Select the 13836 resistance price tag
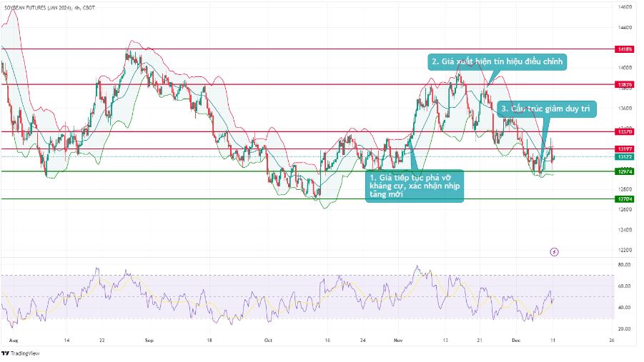This screenshot has width=644, height=362. (x=624, y=84)
